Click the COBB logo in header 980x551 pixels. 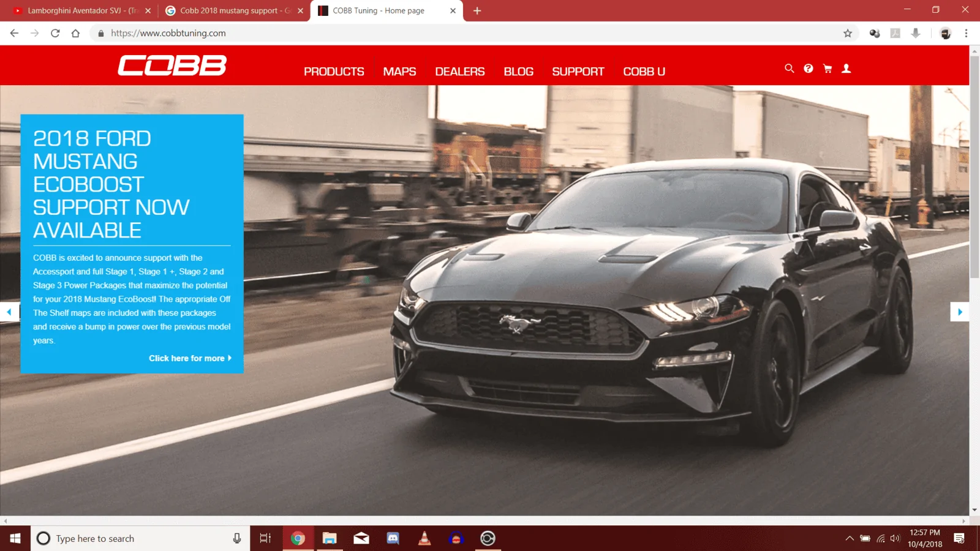click(172, 65)
